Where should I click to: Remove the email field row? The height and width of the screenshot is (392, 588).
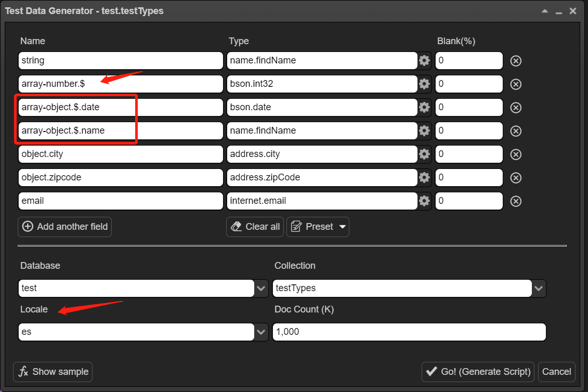516,201
